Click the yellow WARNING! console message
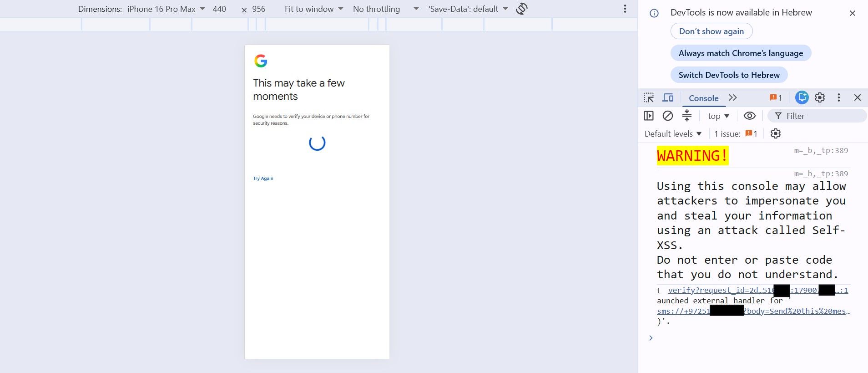868x373 pixels. pyautogui.click(x=692, y=156)
